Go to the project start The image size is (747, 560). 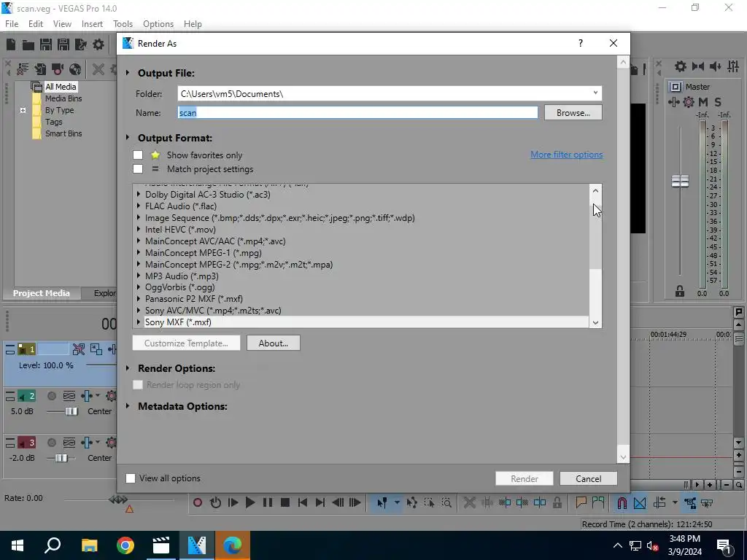click(x=303, y=502)
